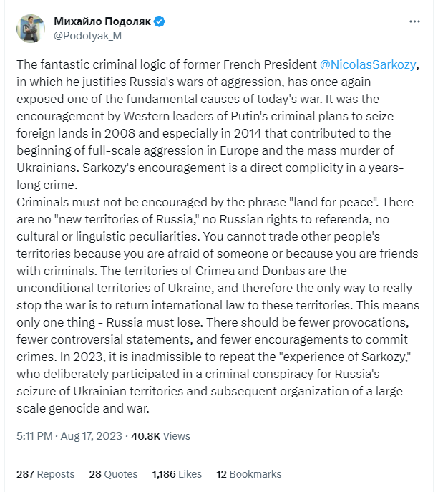The height and width of the screenshot is (492, 448).
Task: Click the word Views beside 40.8K
Action: [x=177, y=436]
